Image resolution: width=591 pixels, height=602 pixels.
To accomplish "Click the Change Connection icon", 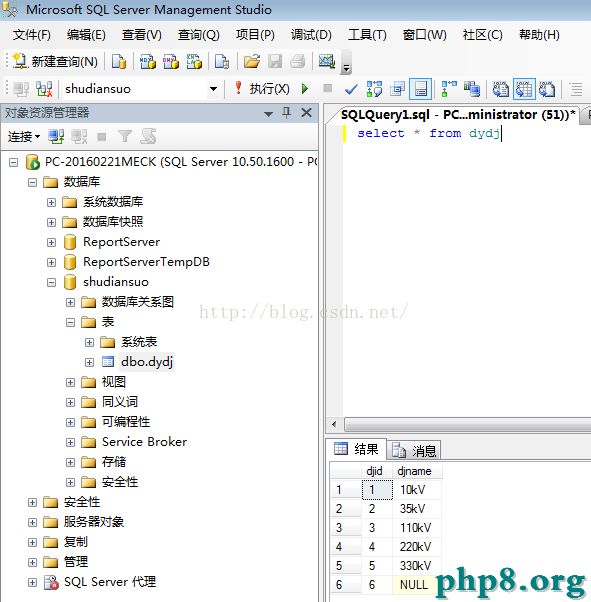I will [x=44, y=89].
